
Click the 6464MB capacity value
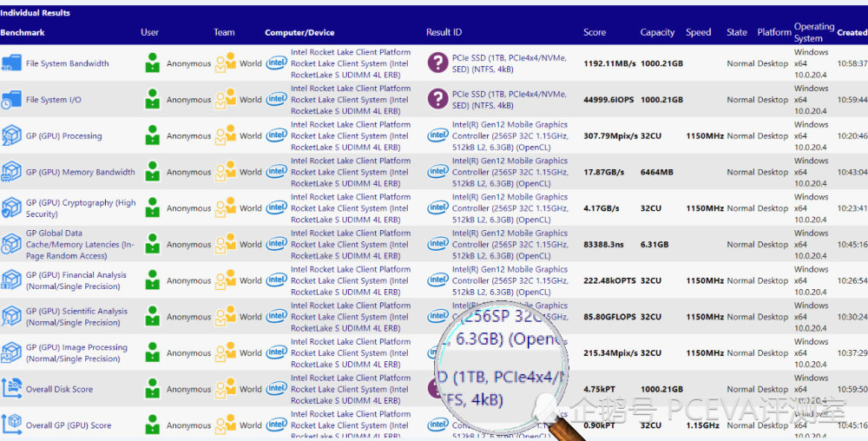click(657, 172)
